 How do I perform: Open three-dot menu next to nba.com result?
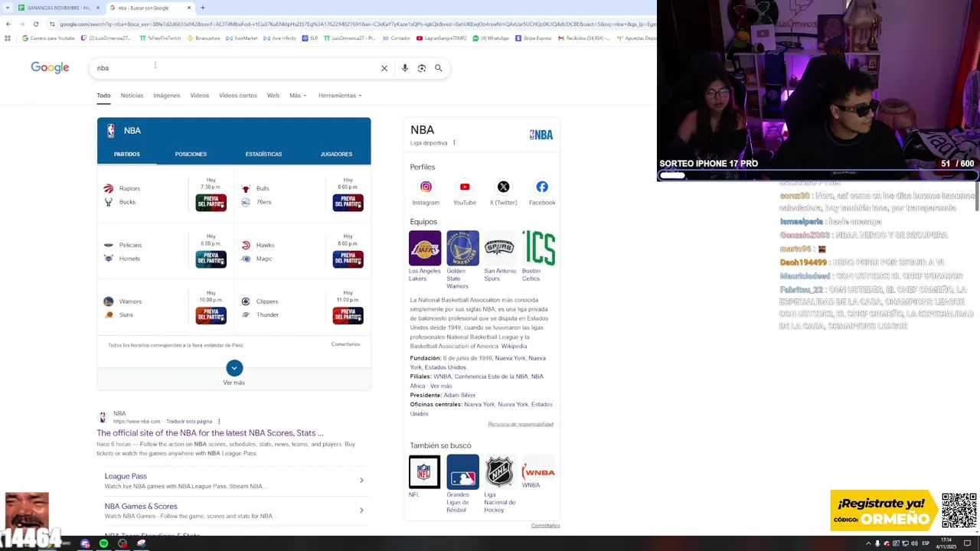(219, 422)
